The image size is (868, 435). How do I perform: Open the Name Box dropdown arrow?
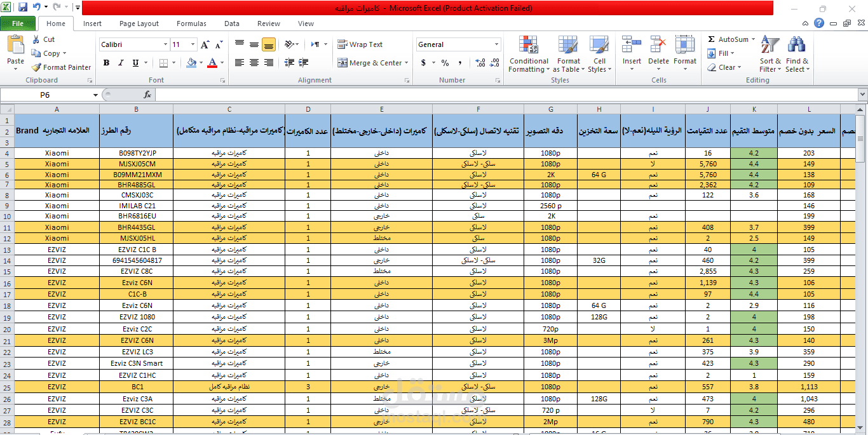pyautogui.click(x=95, y=95)
